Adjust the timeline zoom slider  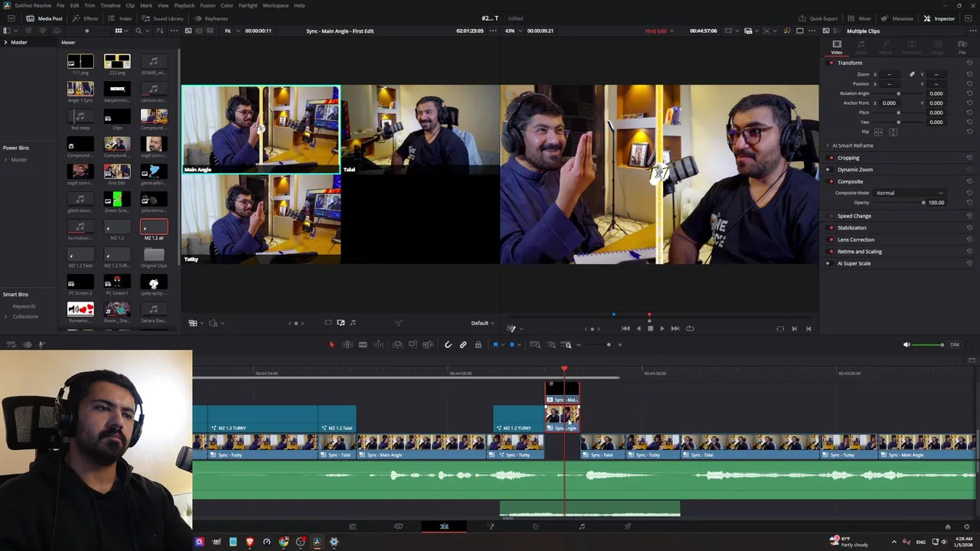pyautogui.click(x=609, y=345)
